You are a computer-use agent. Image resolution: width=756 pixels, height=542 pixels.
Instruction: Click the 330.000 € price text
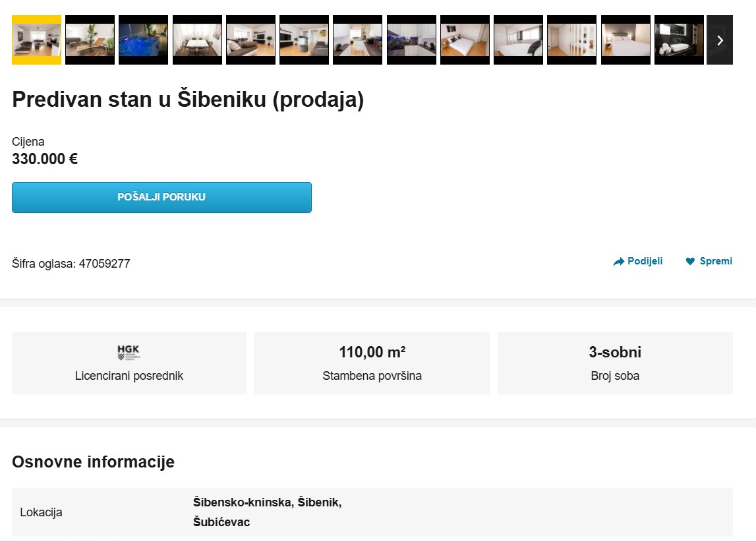44,158
